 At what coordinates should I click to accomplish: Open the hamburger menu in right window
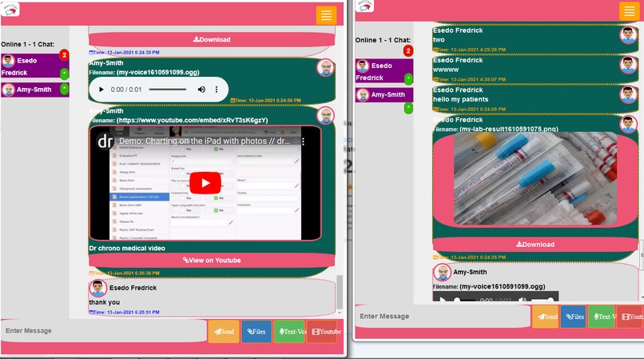[x=629, y=11]
